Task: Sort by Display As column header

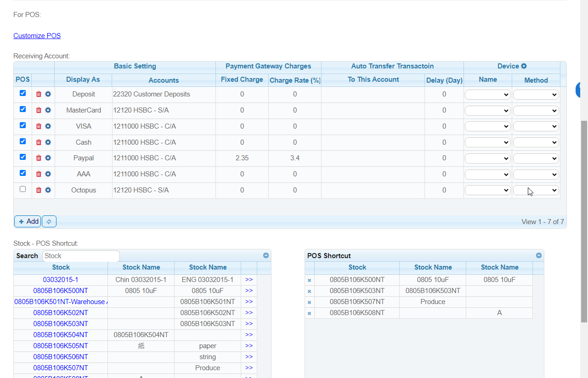Action: [83, 79]
